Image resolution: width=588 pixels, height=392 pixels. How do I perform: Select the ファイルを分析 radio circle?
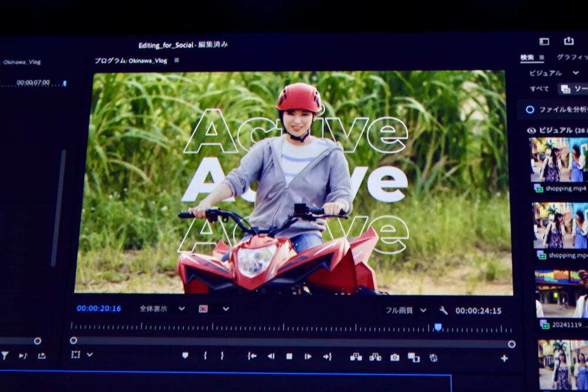530,109
